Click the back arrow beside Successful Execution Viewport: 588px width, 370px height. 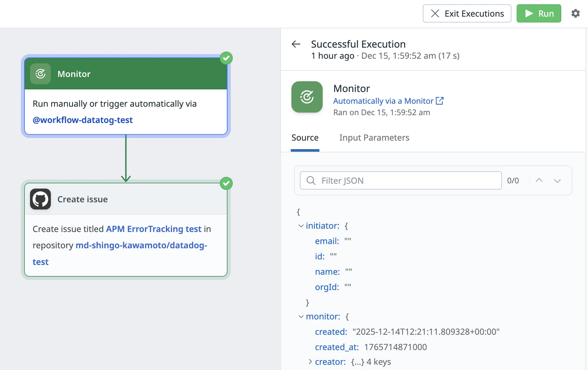(296, 44)
